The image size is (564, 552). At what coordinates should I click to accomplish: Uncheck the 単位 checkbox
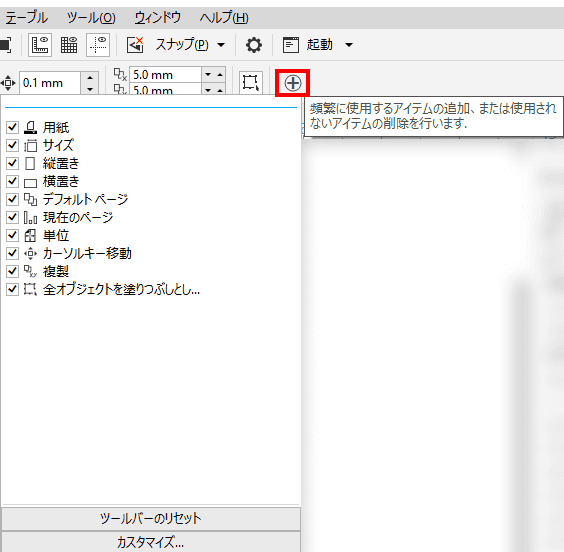coord(12,235)
